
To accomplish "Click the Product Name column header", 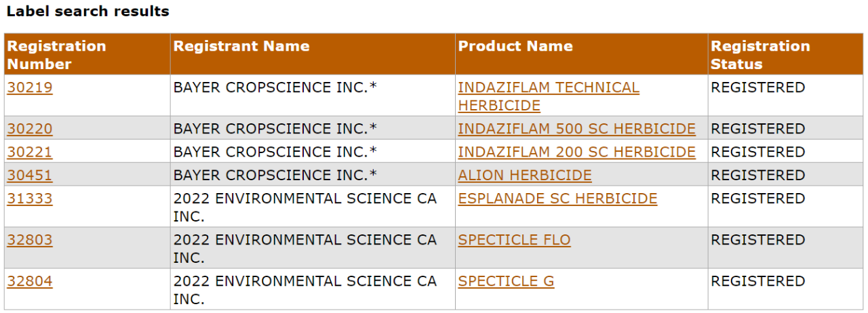I will point(582,54).
